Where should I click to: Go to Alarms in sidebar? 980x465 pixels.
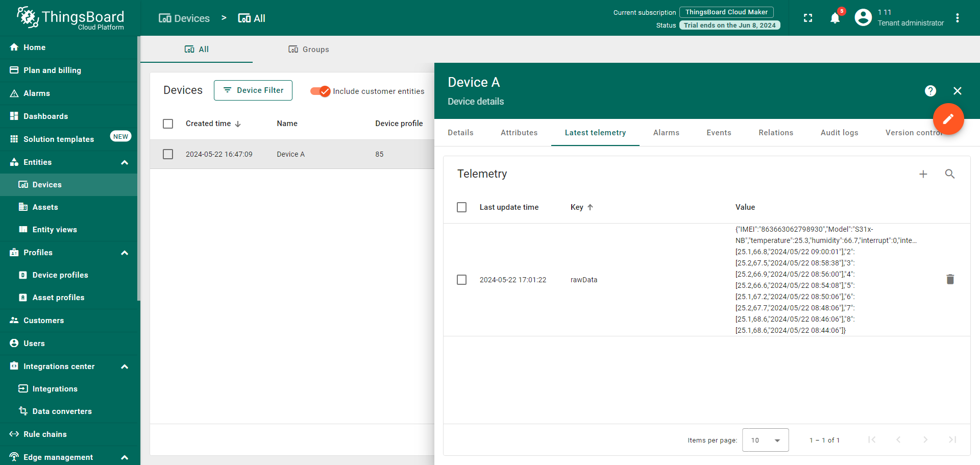pos(69,93)
